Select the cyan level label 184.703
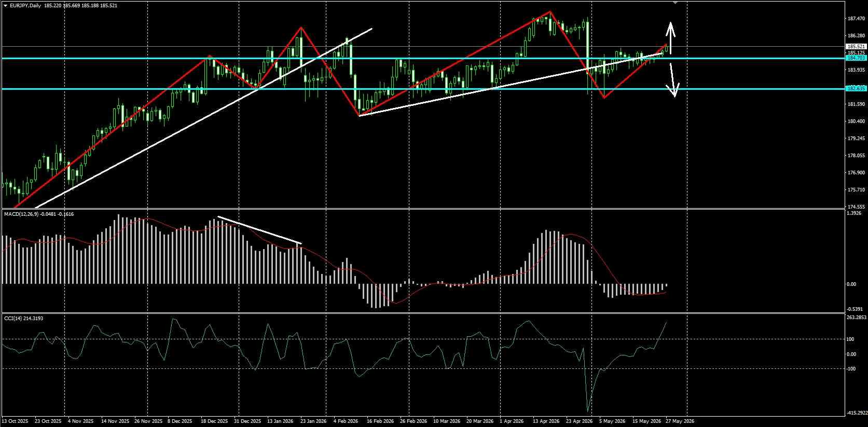This screenshot has height=427, width=868. [x=856, y=58]
